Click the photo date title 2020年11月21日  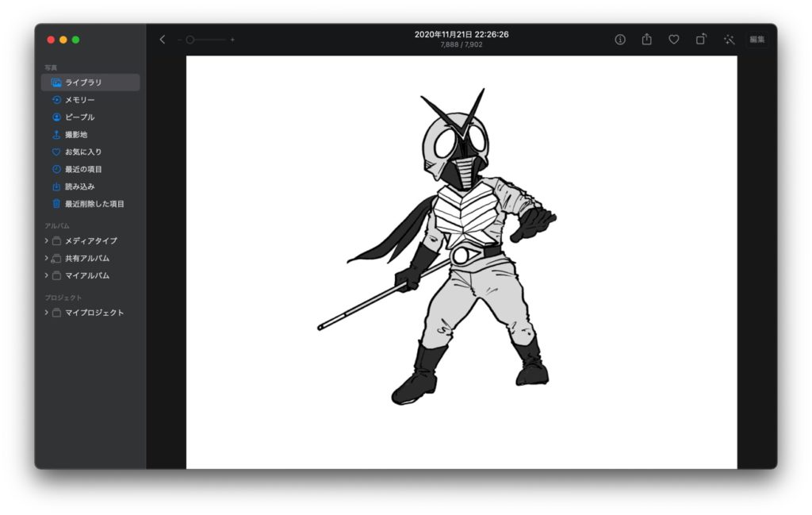(462, 34)
